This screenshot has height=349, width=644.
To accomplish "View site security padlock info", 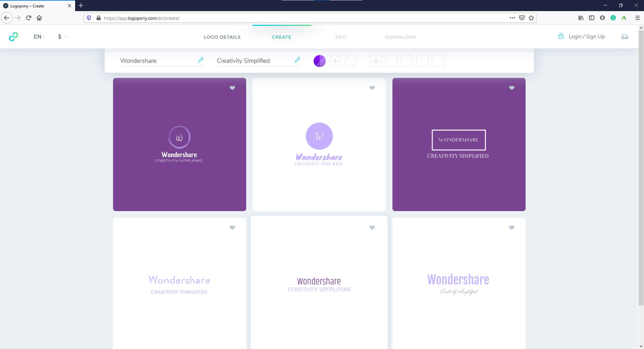I will click(98, 18).
